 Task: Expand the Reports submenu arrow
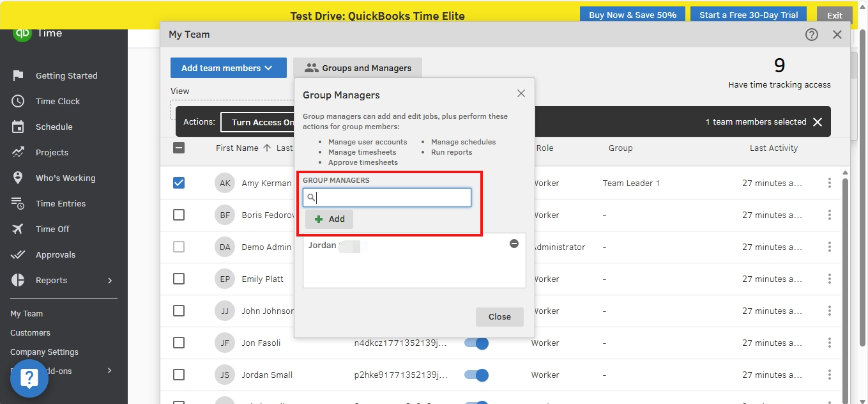pyautogui.click(x=110, y=281)
